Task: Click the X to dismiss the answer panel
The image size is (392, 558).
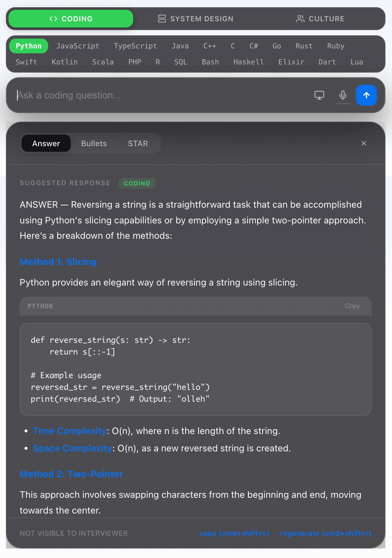Action: coord(364,143)
